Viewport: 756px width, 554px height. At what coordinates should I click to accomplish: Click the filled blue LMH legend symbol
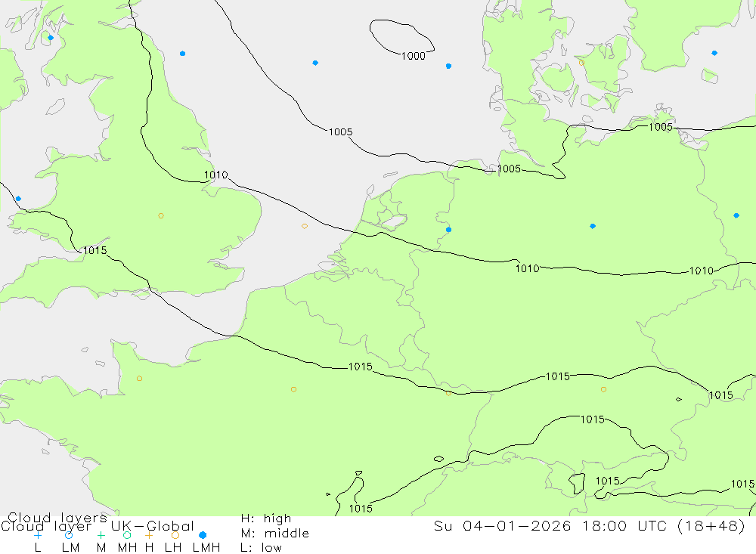click(203, 535)
